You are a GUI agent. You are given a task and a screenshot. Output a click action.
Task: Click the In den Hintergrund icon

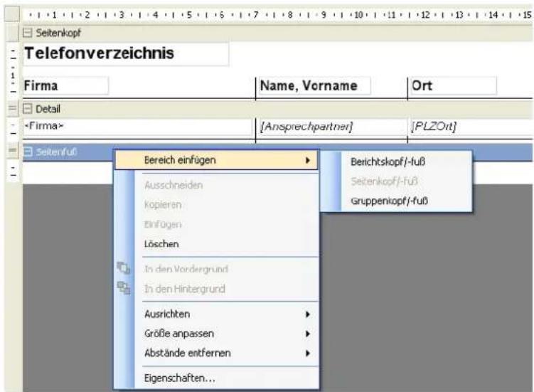click(124, 288)
